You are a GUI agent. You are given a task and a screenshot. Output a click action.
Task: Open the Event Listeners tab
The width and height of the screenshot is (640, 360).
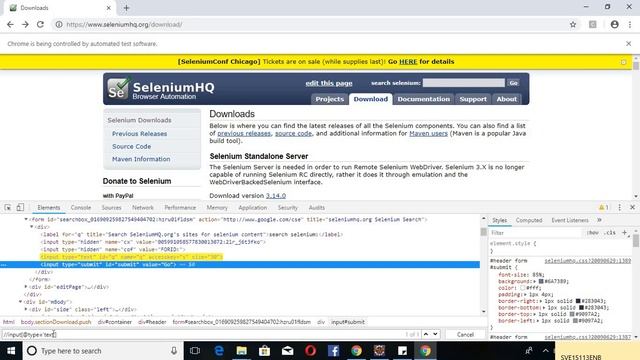click(570, 220)
